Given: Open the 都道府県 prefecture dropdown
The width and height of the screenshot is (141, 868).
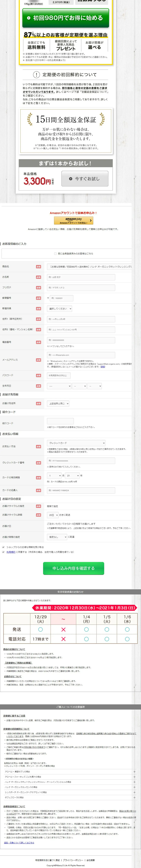Looking at the screenshot, I should click(x=59, y=309).
